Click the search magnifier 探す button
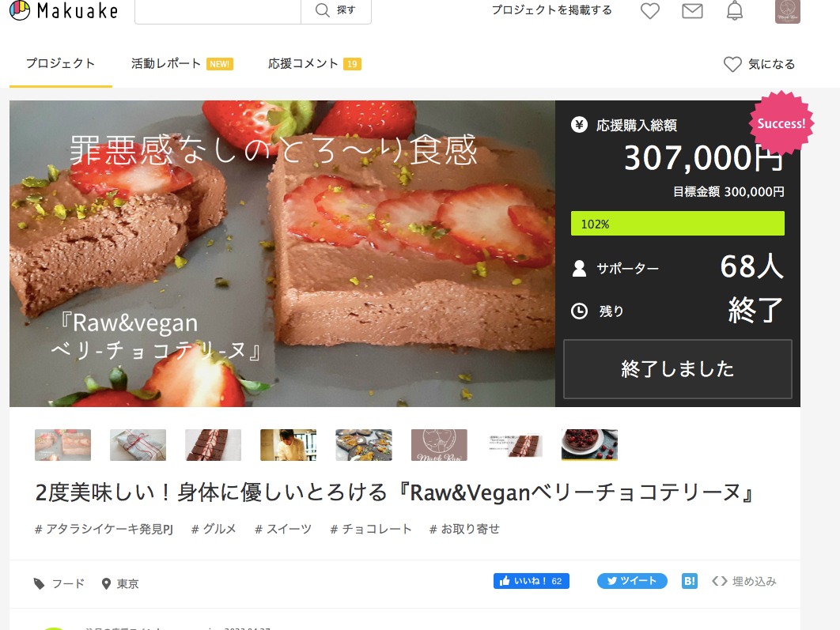 336,10
